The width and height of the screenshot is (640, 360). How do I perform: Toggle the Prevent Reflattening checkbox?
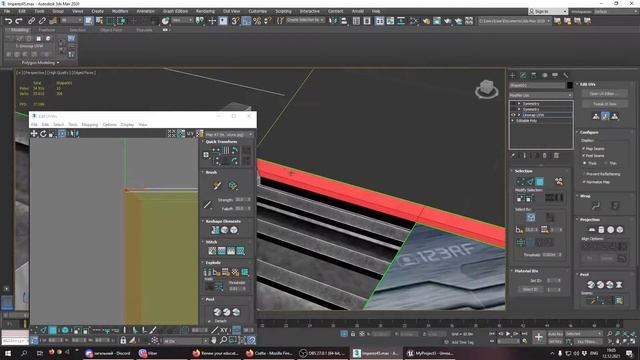[x=584, y=174]
